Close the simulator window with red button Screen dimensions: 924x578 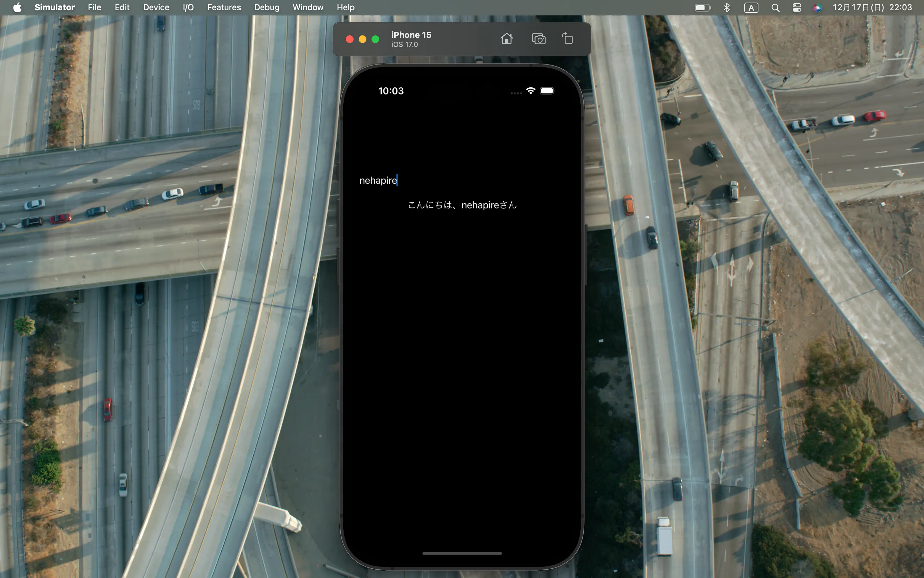[x=349, y=39]
